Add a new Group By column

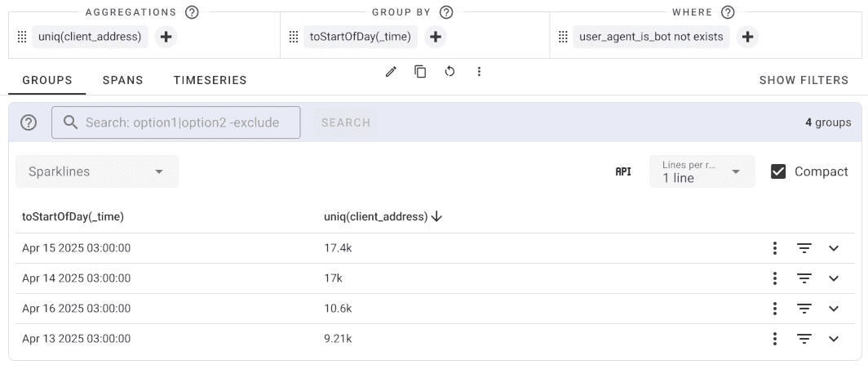[x=436, y=37]
